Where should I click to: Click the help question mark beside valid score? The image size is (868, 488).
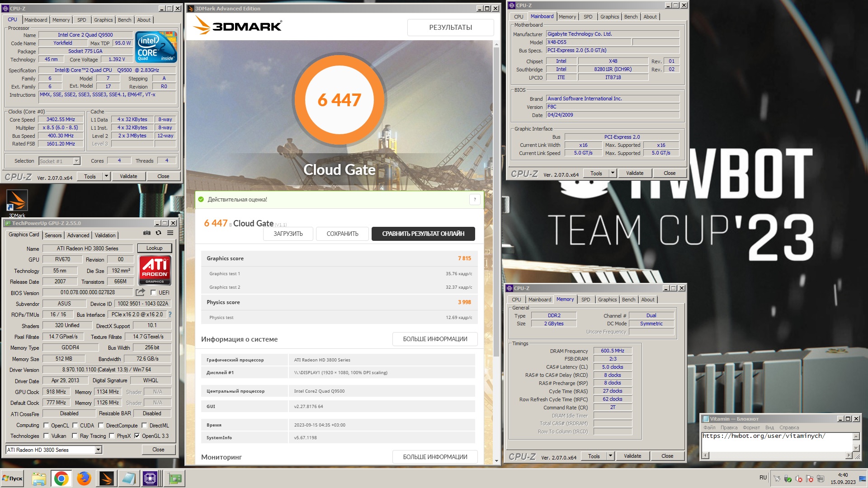pyautogui.click(x=475, y=199)
